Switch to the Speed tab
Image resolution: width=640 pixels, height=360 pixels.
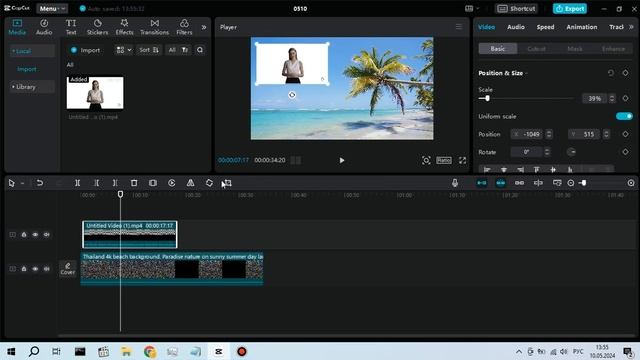(x=545, y=27)
